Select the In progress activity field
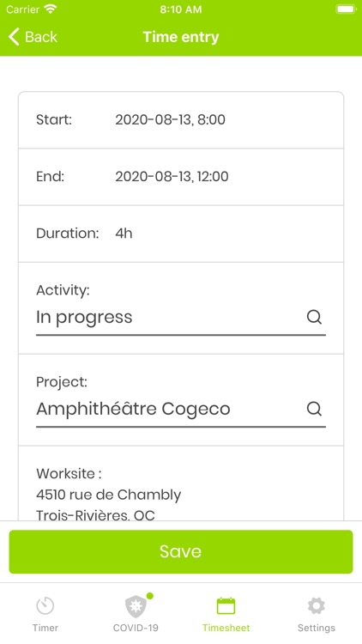 [x=181, y=318]
